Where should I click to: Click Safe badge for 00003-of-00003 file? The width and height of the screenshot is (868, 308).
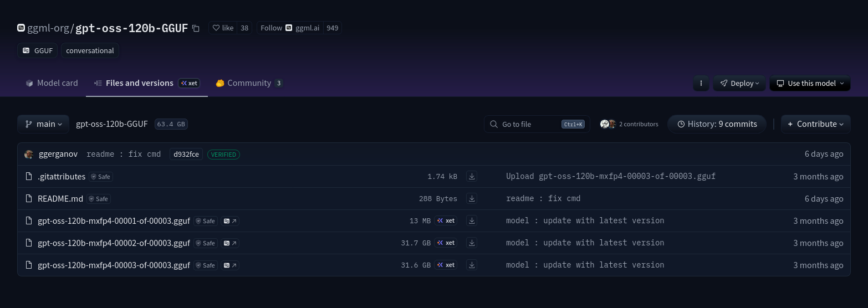click(206, 265)
